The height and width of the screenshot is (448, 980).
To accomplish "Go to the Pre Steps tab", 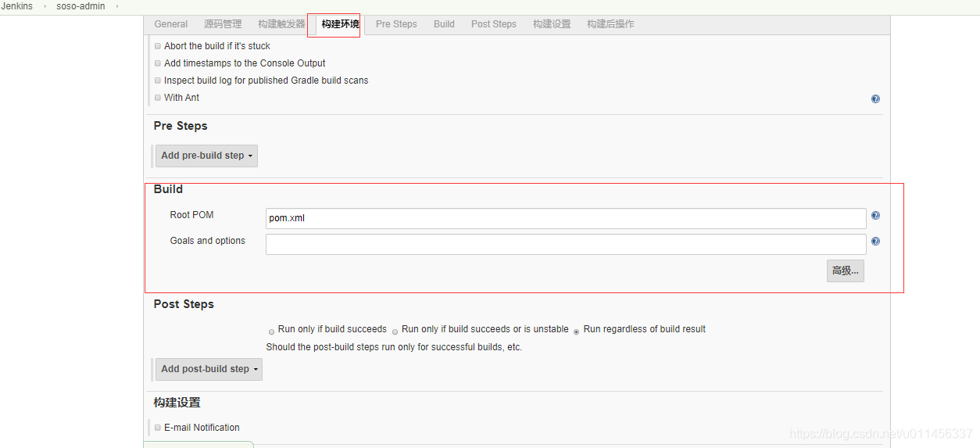I will 396,24.
